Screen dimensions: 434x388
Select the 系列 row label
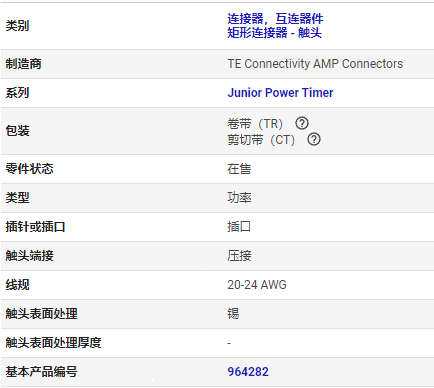(17, 93)
